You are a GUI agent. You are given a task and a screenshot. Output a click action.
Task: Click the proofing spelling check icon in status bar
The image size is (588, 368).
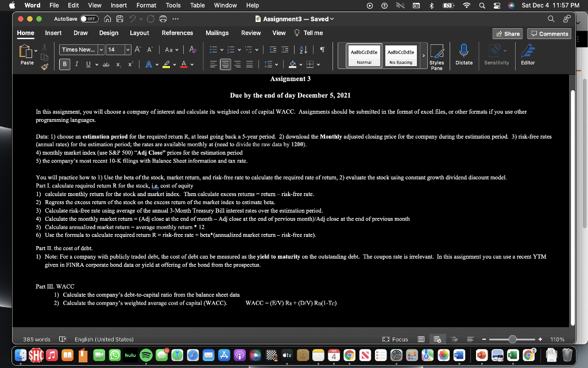click(x=63, y=339)
